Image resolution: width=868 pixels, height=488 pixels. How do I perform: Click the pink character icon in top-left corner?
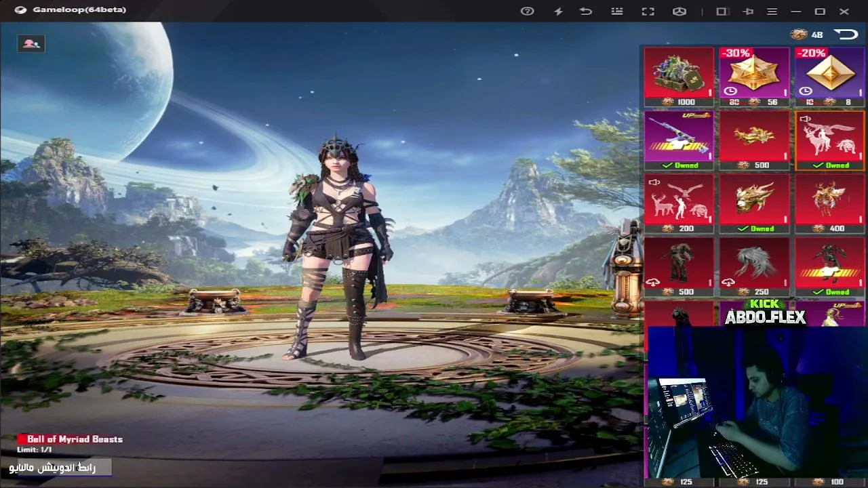(x=31, y=43)
